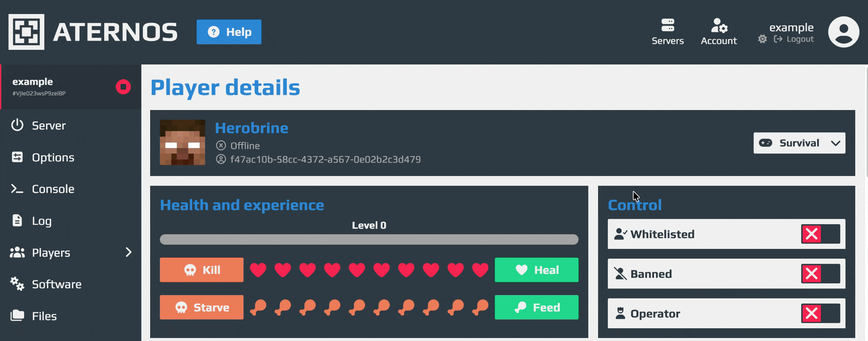Click the Aternos logo icon
Image resolution: width=868 pixels, height=341 pixels.
click(26, 32)
